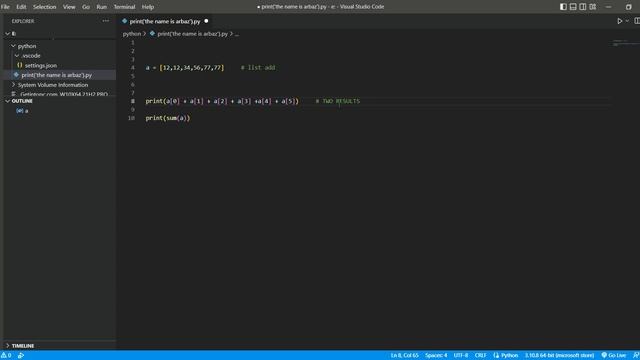The height and width of the screenshot is (360, 640).
Task: Click Ln 8, Col 65 indicator
Action: [x=404, y=355]
